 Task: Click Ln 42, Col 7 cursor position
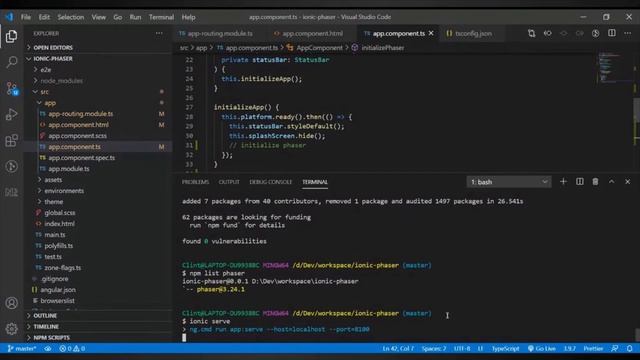click(398, 349)
